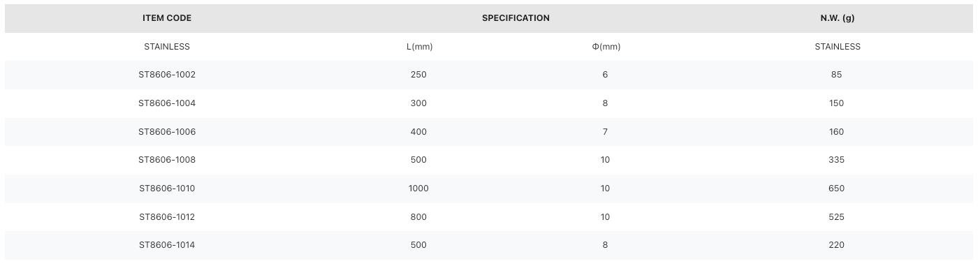Click the 85 net weight value
Viewport: 980px width, 266px height.
tap(837, 75)
